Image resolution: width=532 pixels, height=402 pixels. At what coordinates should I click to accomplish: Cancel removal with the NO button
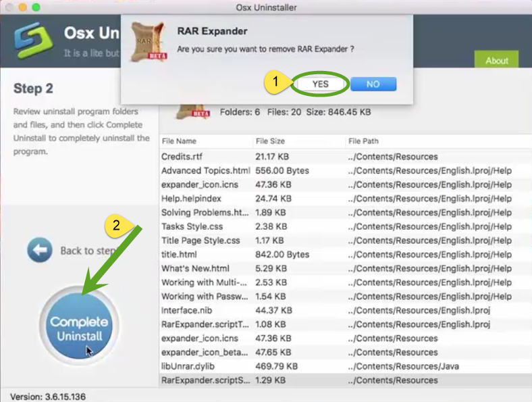click(x=373, y=84)
